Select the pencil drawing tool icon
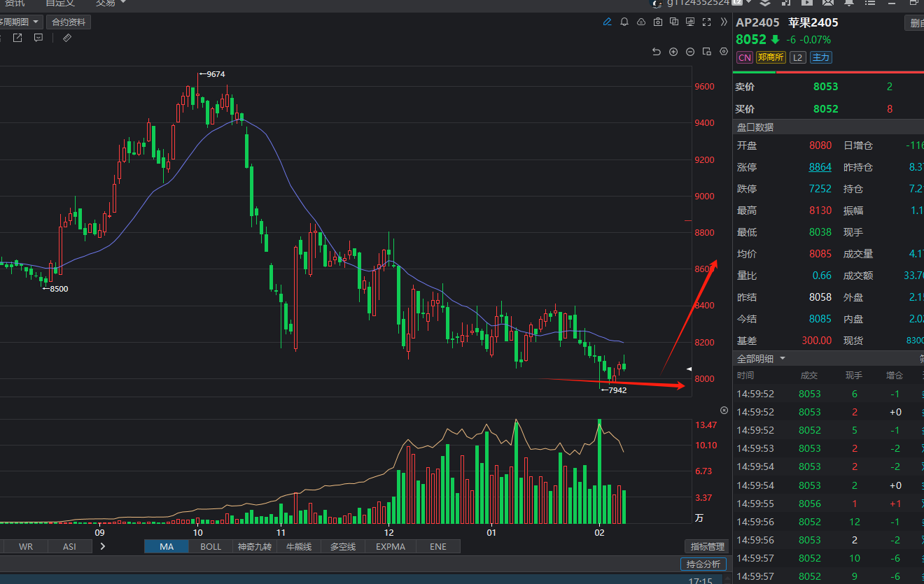This screenshot has height=584, width=924. (608, 22)
